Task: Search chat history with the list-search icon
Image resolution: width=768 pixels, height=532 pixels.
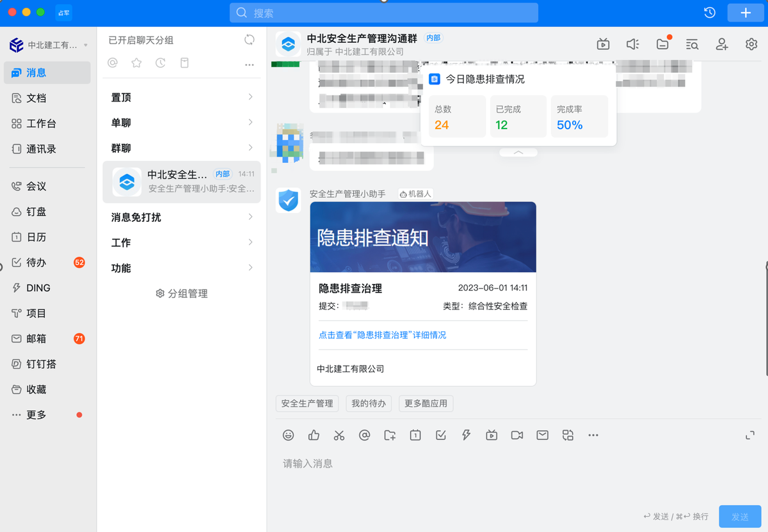Action: click(x=692, y=43)
